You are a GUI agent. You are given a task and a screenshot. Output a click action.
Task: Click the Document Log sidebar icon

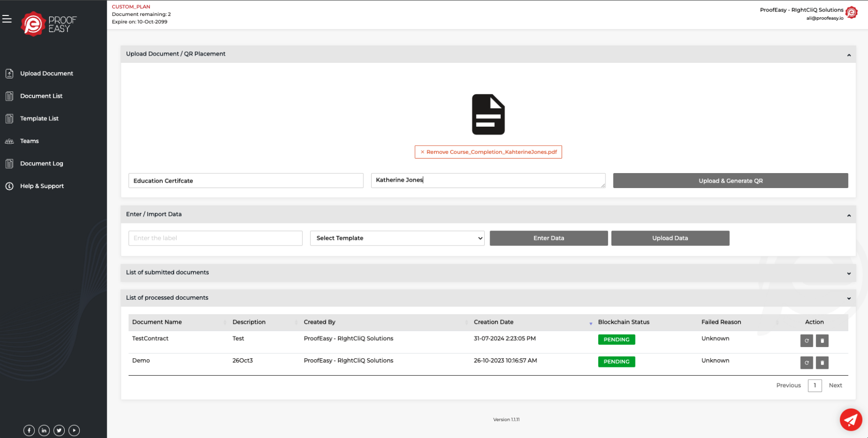click(9, 163)
